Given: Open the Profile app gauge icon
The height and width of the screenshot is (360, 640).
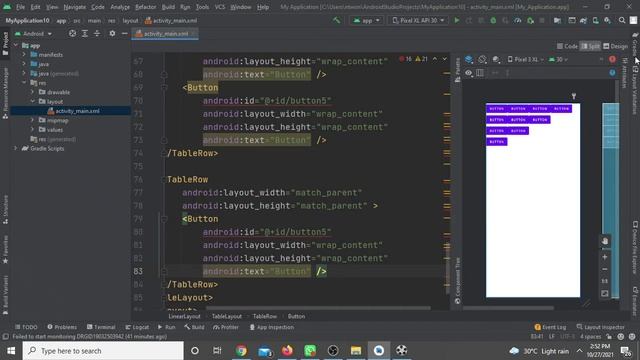Looking at the screenshot, I should 518,20.
